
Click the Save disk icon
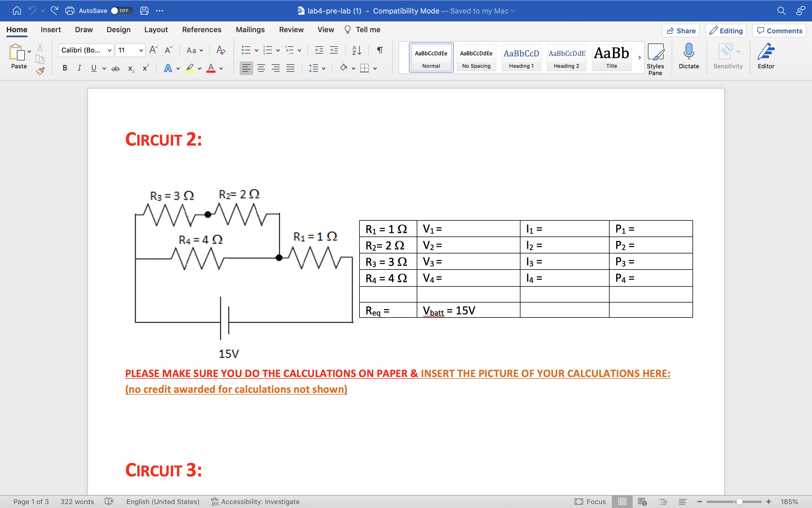click(x=144, y=11)
